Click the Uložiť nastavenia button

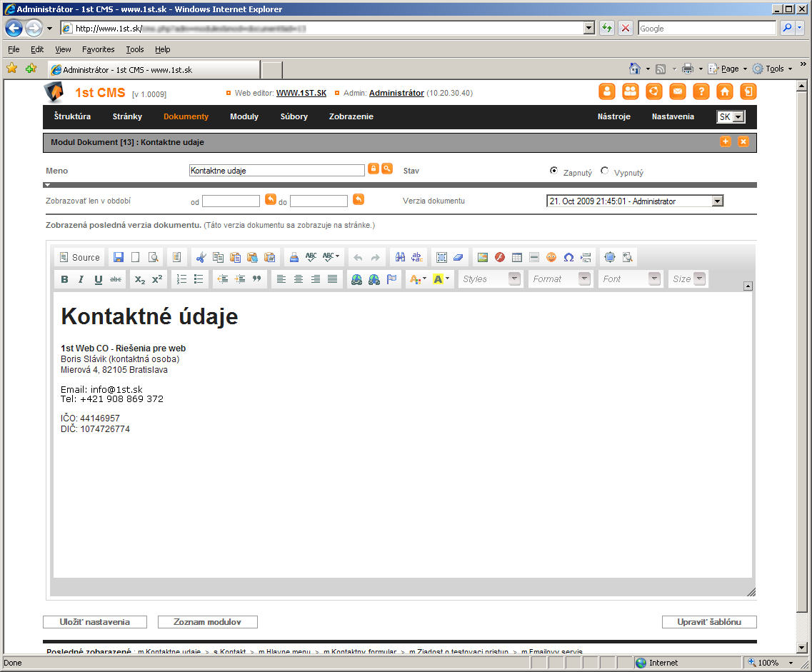tap(95, 622)
